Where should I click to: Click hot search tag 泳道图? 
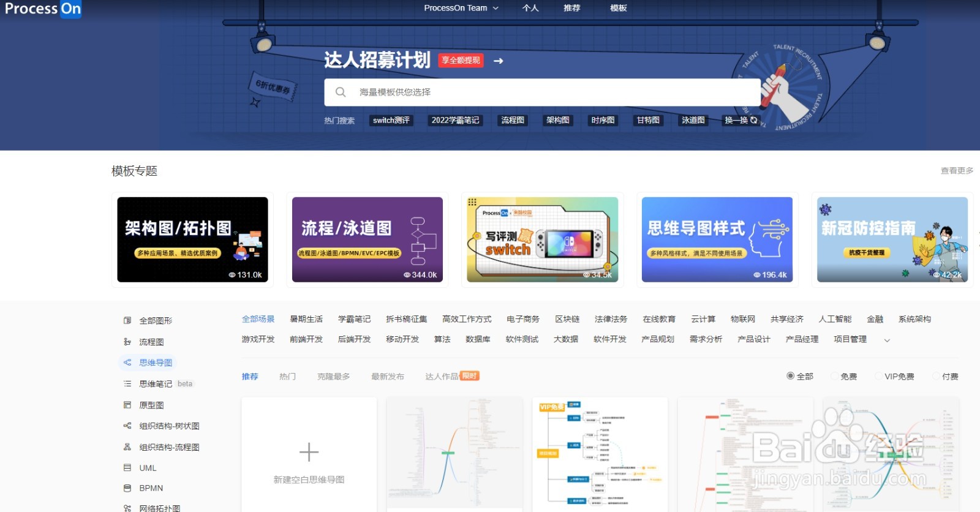coord(693,120)
